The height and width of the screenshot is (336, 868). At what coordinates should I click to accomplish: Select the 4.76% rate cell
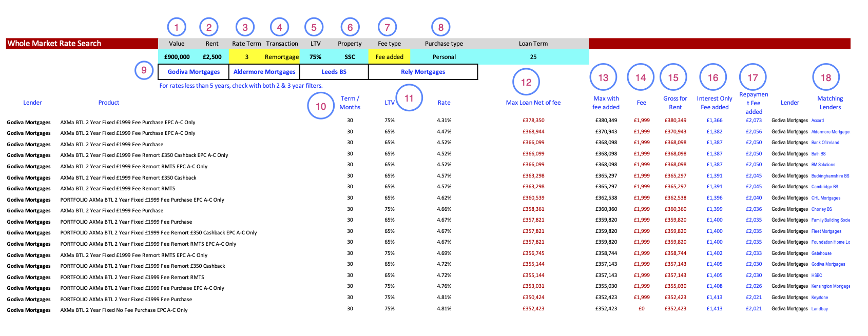click(444, 286)
